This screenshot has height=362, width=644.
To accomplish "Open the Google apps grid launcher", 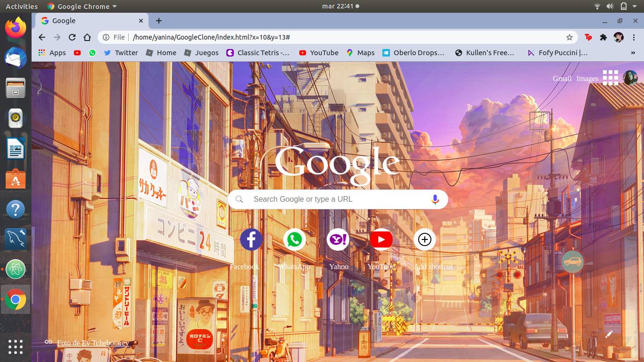I will [x=611, y=77].
